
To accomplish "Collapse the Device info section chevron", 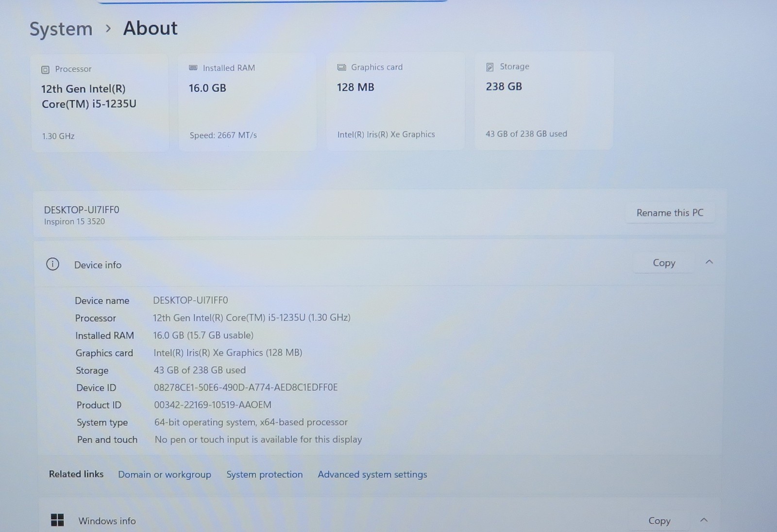I will click(x=709, y=262).
